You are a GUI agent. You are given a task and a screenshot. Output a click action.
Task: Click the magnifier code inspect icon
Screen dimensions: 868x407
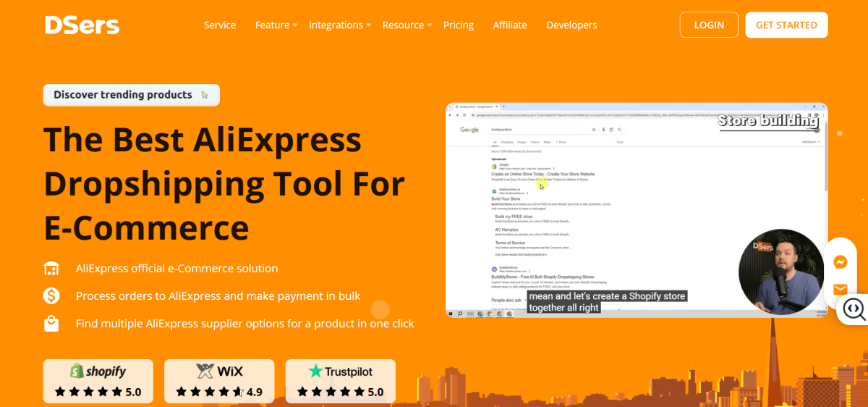(854, 309)
